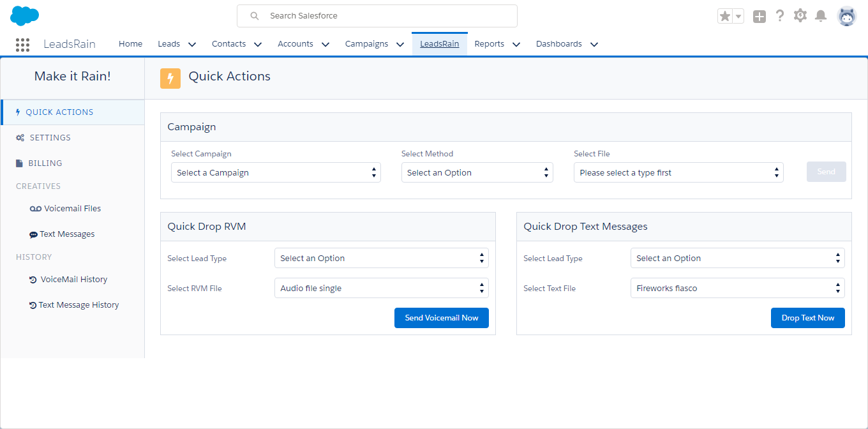
Task: Open the Select Campaign dropdown
Action: (276, 173)
